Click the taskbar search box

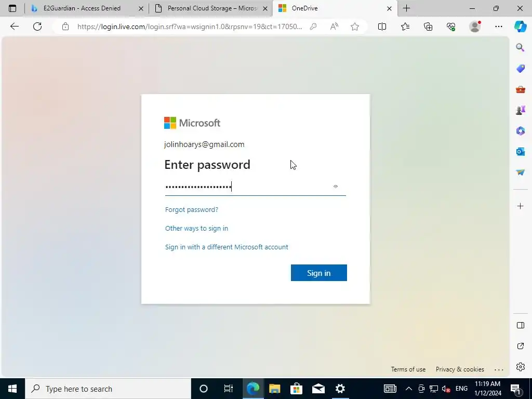[x=108, y=389]
